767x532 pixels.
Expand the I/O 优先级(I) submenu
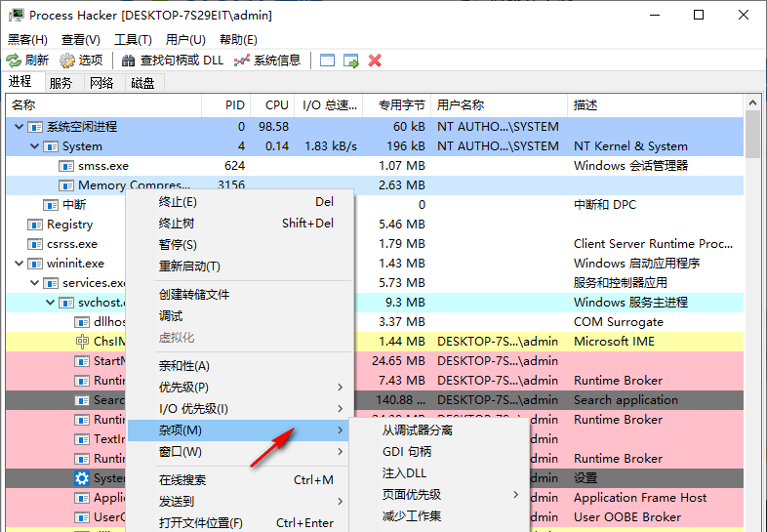[340, 409]
